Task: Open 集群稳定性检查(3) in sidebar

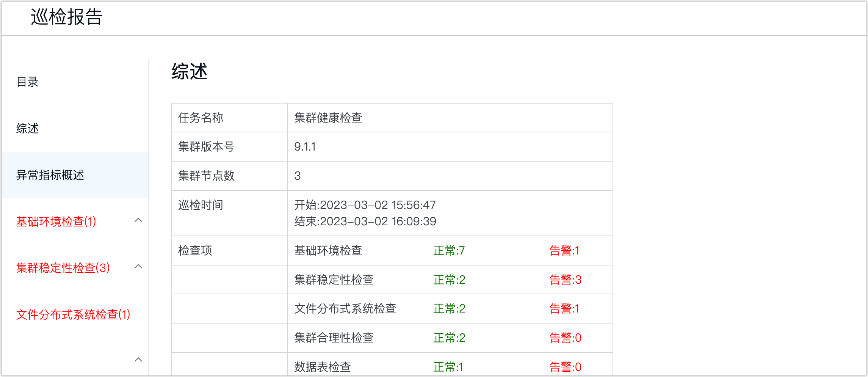Action: [x=63, y=268]
